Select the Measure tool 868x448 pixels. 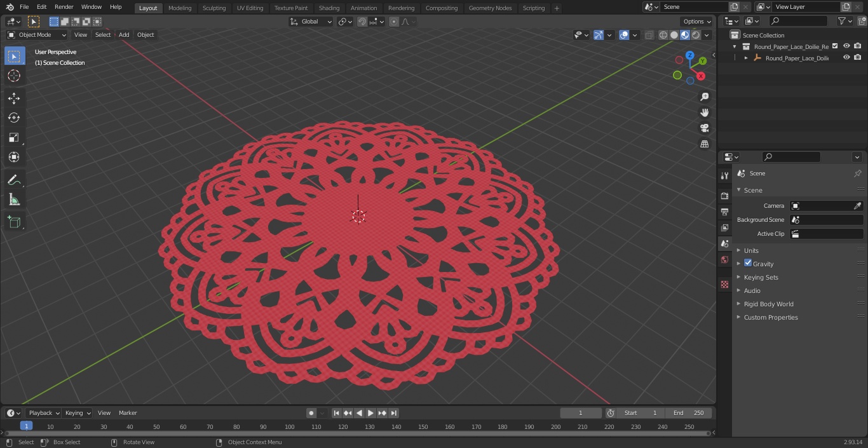[x=14, y=200]
